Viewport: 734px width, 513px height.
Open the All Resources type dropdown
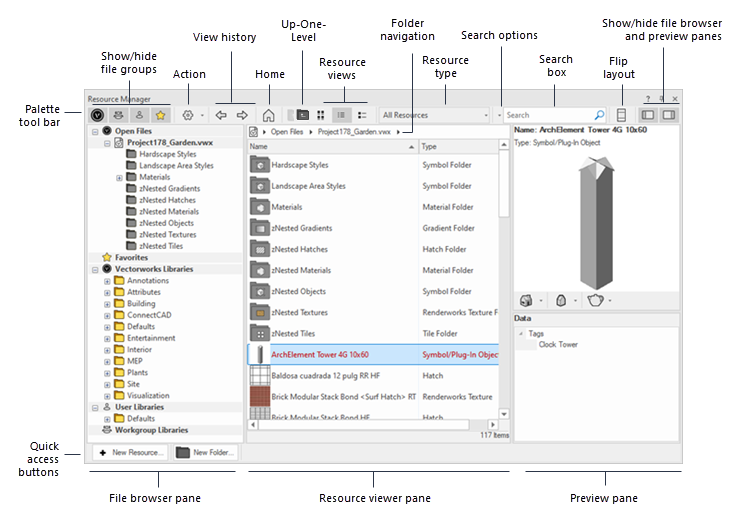434,115
